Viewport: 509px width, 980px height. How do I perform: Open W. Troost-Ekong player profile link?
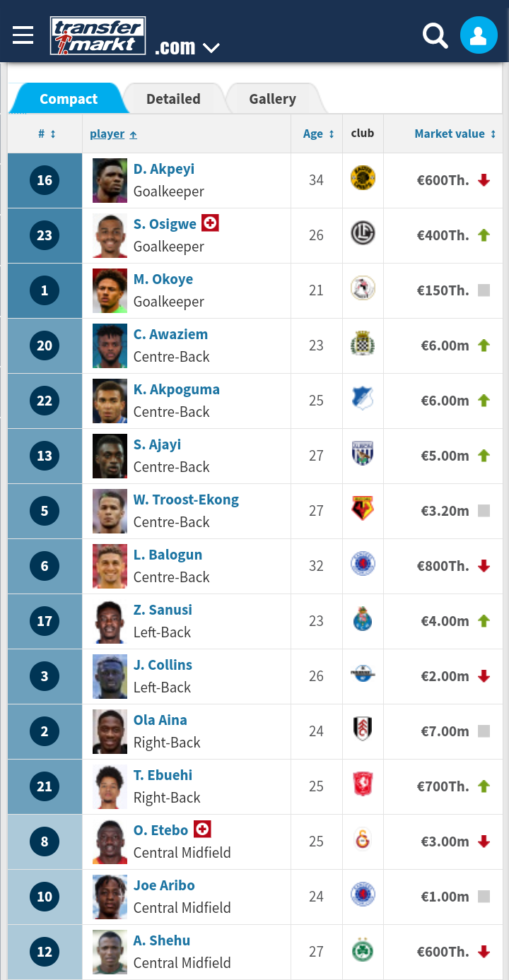click(186, 500)
